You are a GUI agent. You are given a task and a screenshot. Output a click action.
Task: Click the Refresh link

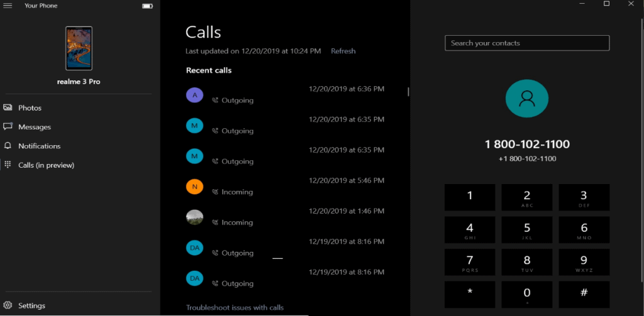pyautogui.click(x=343, y=51)
